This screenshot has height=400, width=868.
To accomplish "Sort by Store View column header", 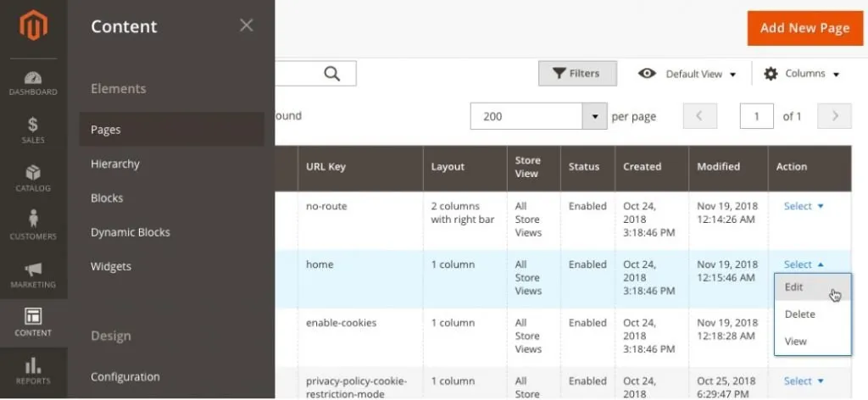I will tap(534, 168).
